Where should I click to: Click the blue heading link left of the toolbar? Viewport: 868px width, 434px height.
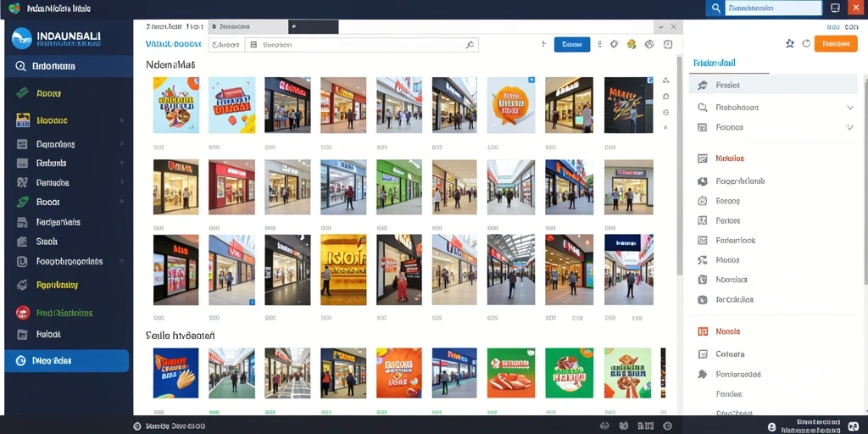click(x=173, y=44)
